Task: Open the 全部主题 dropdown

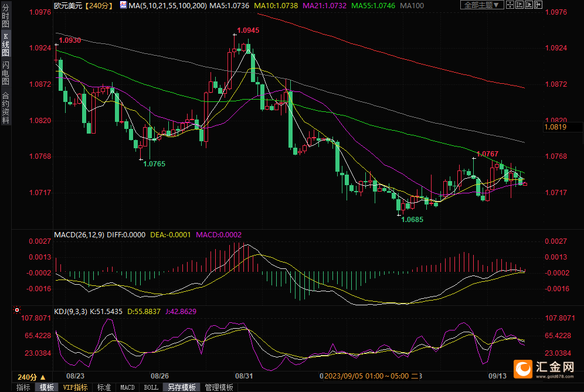Action: pyautogui.click(x=482, y=5)
